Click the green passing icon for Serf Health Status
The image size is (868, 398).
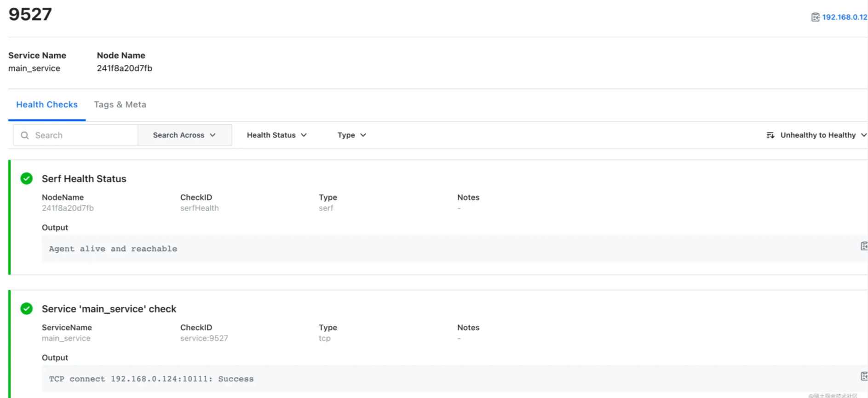(x=27, y=179)
